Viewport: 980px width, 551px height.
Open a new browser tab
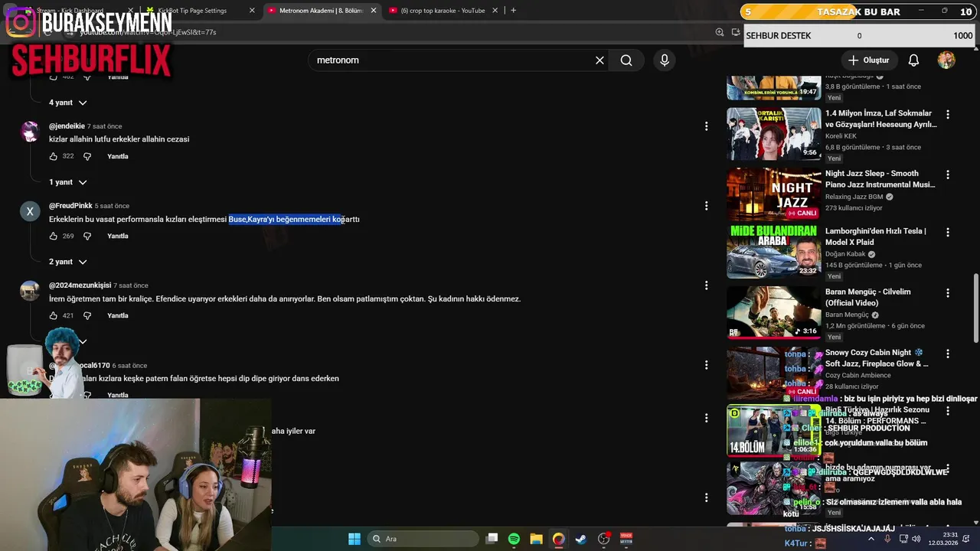pyautogui.click(x=513, y=11)
